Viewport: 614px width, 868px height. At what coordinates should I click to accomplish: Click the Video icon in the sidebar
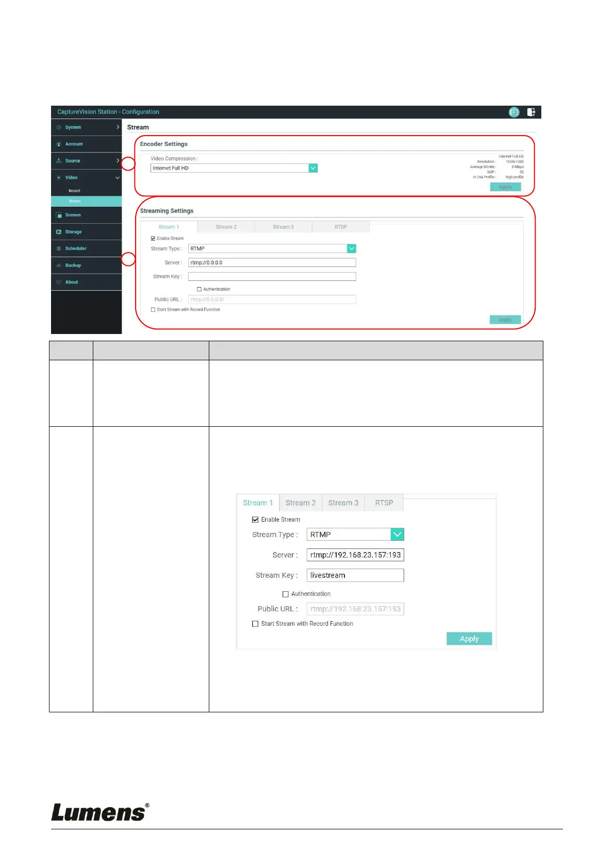(59, 177)
